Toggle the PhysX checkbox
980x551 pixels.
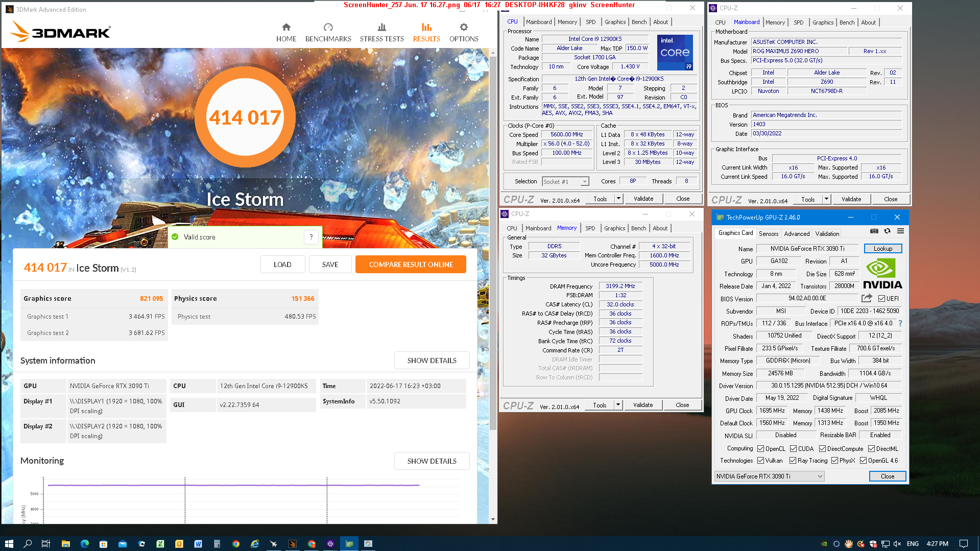pos(834,461)
